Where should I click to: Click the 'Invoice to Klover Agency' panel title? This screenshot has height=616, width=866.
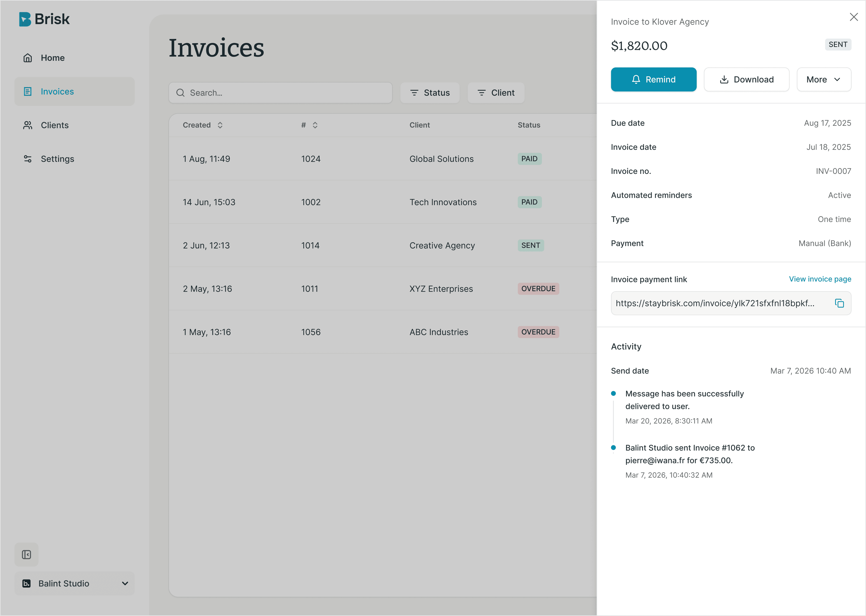click(x=660, y=22)
